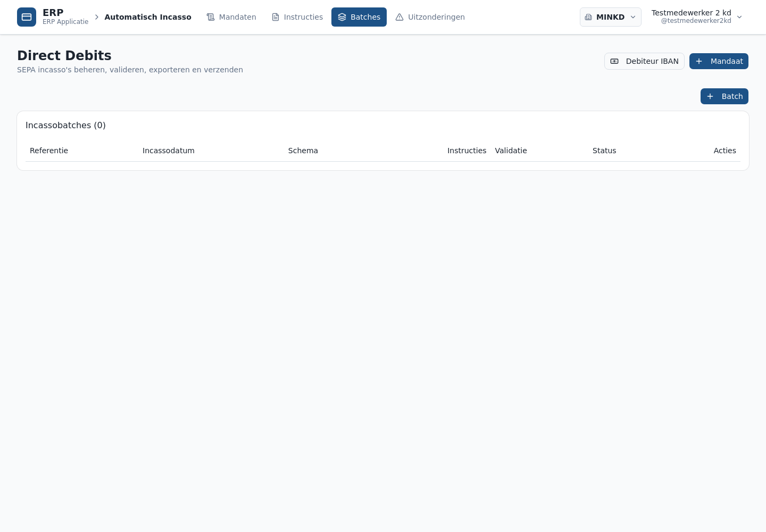Click the banknote icon in Debiteur IBAN
The width and height of the screenshot is (766, 532).
click(x=614, y=61)
